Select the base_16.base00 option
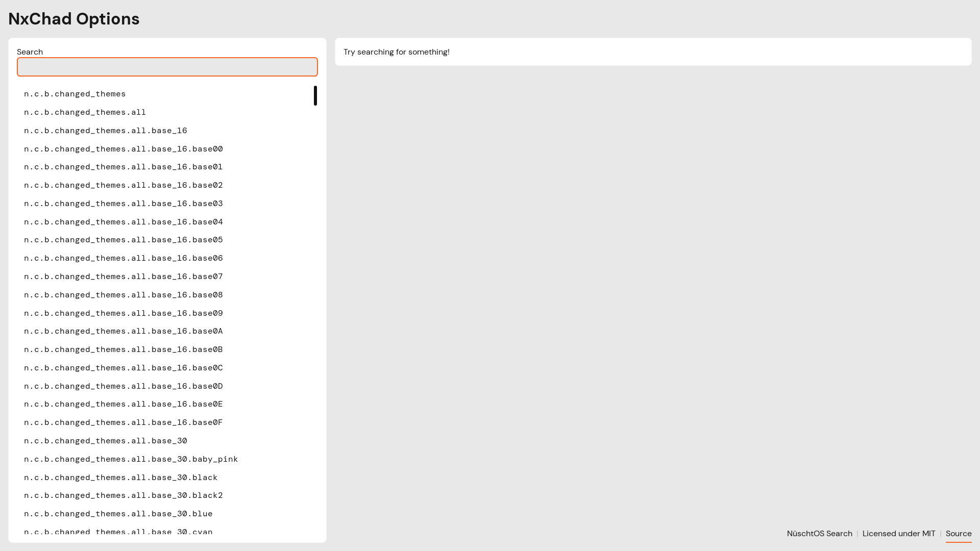This screenshot has height=551, width=980. pyautogui.click(x=165, y=149)
